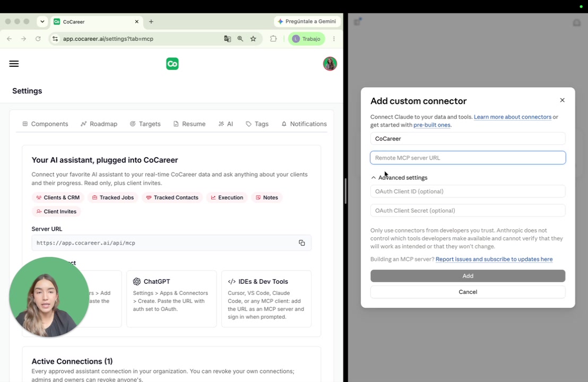
Task: Click the Add button in the dialog
Action: point(468,276)
